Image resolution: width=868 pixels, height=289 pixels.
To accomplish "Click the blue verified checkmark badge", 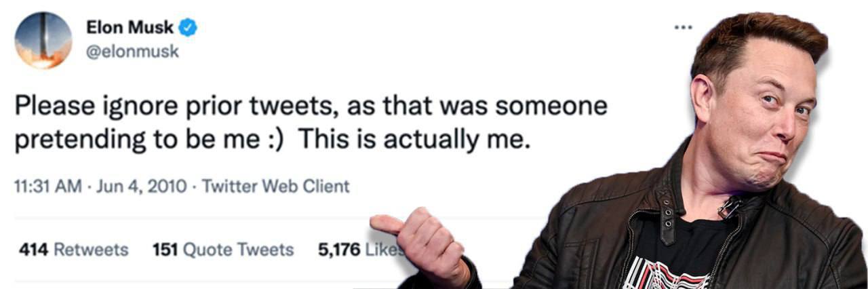I will [188, 28].
